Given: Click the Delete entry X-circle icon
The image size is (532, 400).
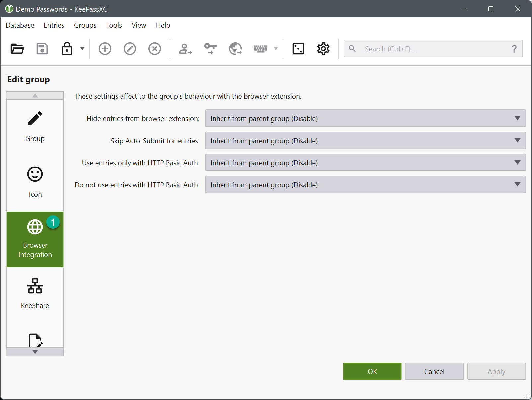Looking at the screenshot, I should (155, 49).
